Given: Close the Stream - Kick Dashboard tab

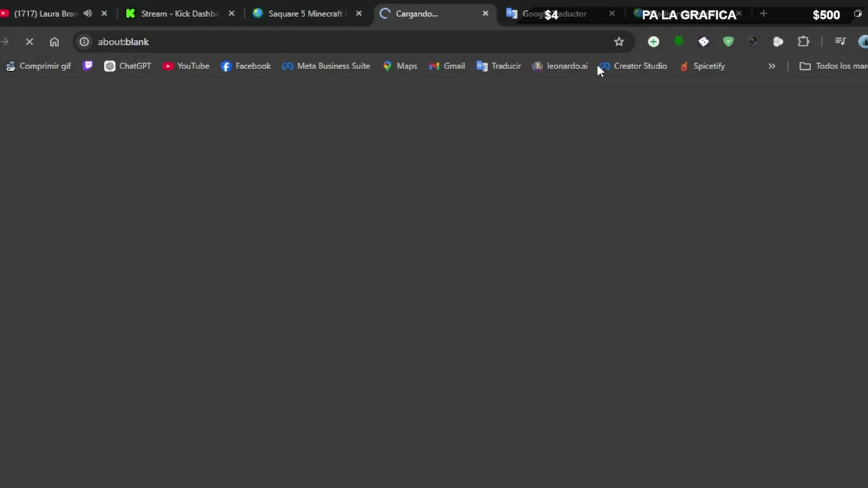Looking at the screenshot, I should pyautogui.click(x=231, y=14).
